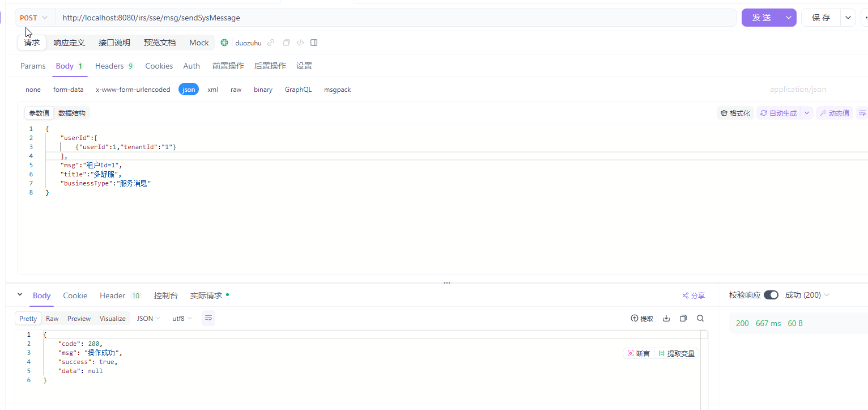This screenshot has height=410, width=868.
Task: Select the binary body type
Action: click(x=263, y=90)
